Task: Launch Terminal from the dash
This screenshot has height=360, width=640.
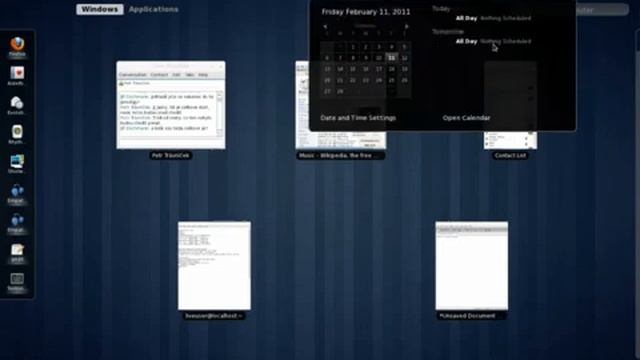Action: pyautogui.click(x=17, y=279)
